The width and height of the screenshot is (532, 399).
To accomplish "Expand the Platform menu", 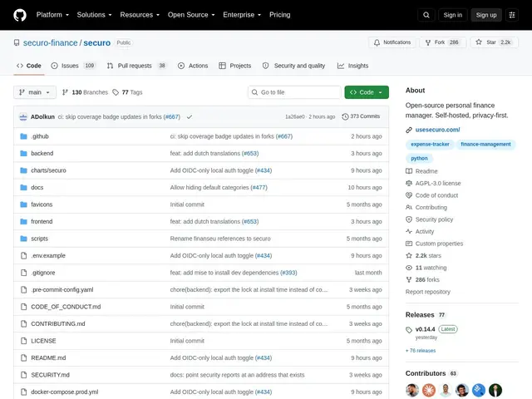I will [52, 15].
